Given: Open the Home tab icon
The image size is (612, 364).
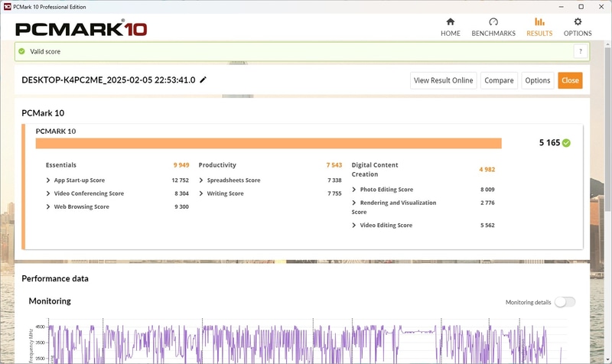Looking at the screenshot, I should (451, 21).
